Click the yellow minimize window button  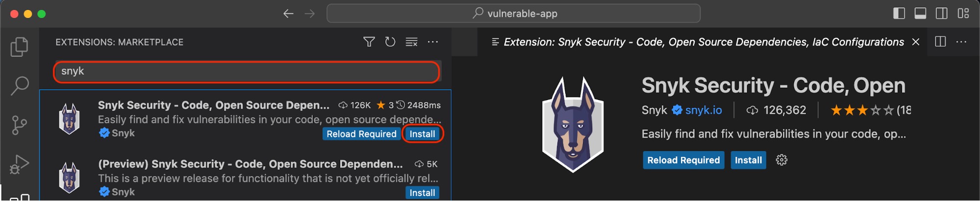pos(28,14)
